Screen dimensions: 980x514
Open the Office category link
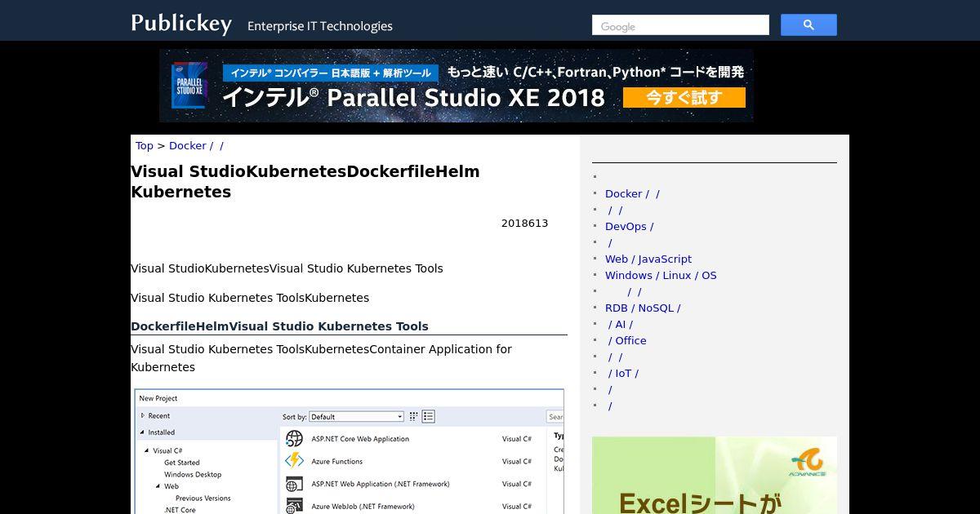click(627, 340)
